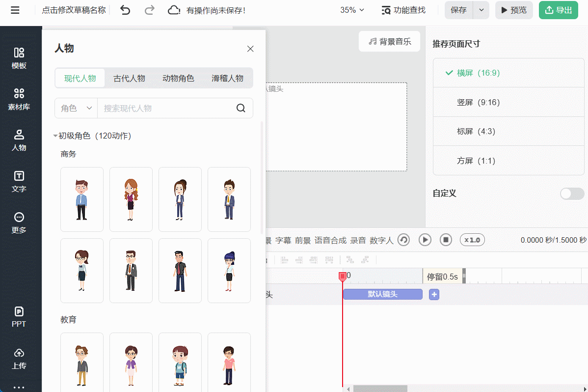Collapse the 初级角色（120动作）section

click(55, 136)
